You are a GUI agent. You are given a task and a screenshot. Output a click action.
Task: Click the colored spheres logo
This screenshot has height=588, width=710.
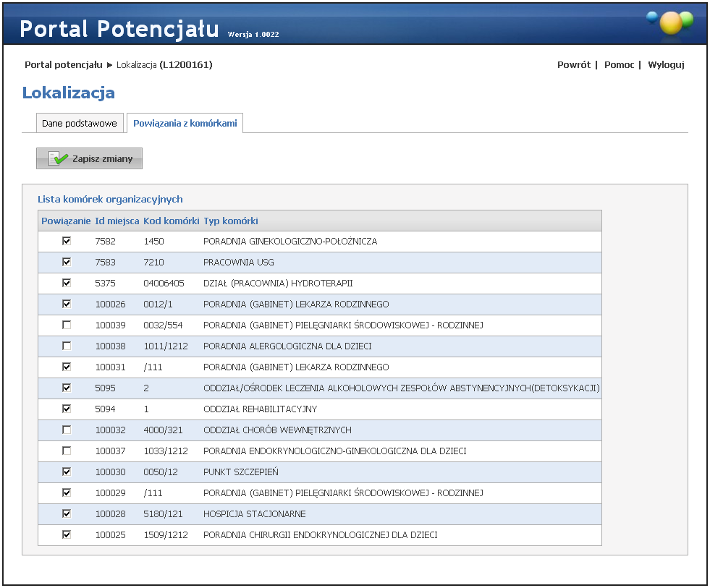pyautogui.click(x=669, y=22)
